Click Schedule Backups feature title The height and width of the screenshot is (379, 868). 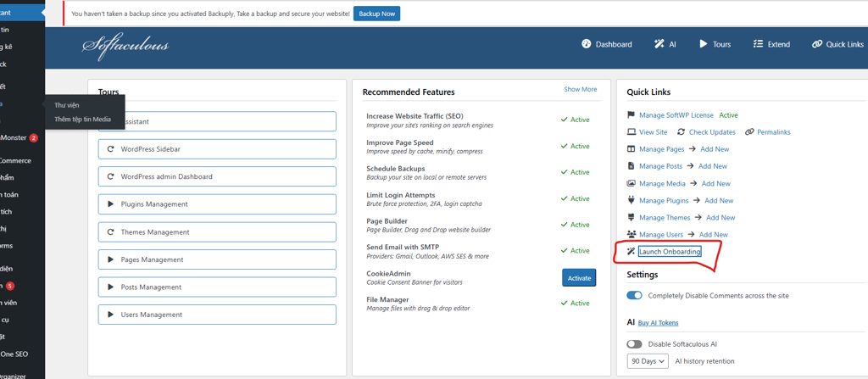point(396,169)
